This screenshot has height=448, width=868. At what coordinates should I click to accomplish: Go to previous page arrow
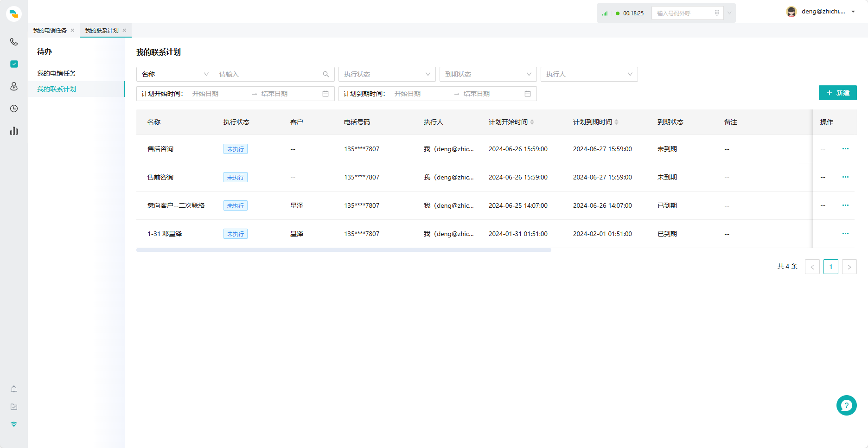[812, 267]
